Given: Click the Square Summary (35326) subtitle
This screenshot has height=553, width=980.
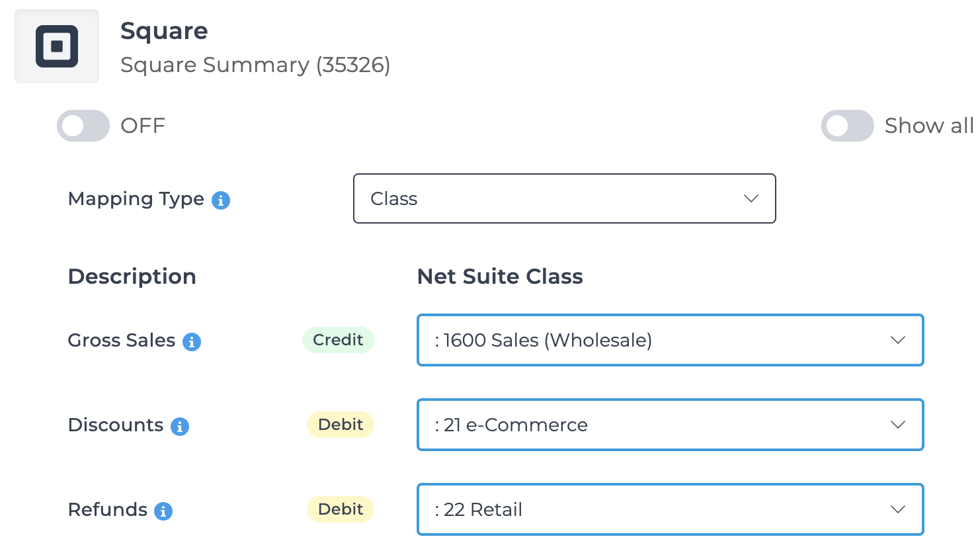Looking at the screenshot, I should [x=255, y=65].
